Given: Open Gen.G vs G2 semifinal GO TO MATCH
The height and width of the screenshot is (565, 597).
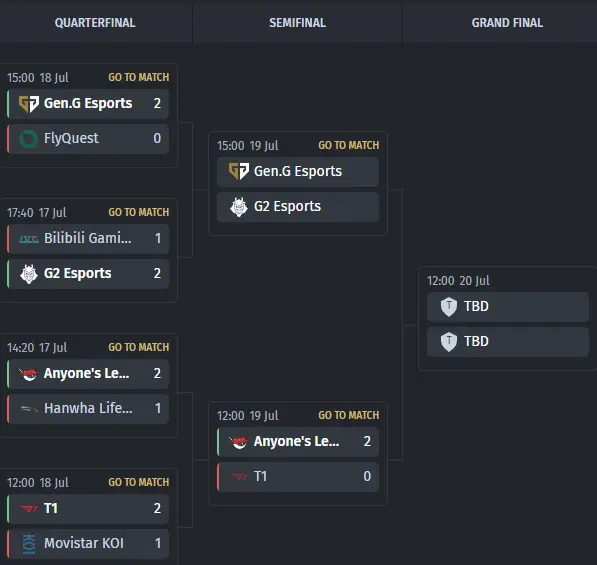Looking at the screenshot, I should [x=348, y=145].
